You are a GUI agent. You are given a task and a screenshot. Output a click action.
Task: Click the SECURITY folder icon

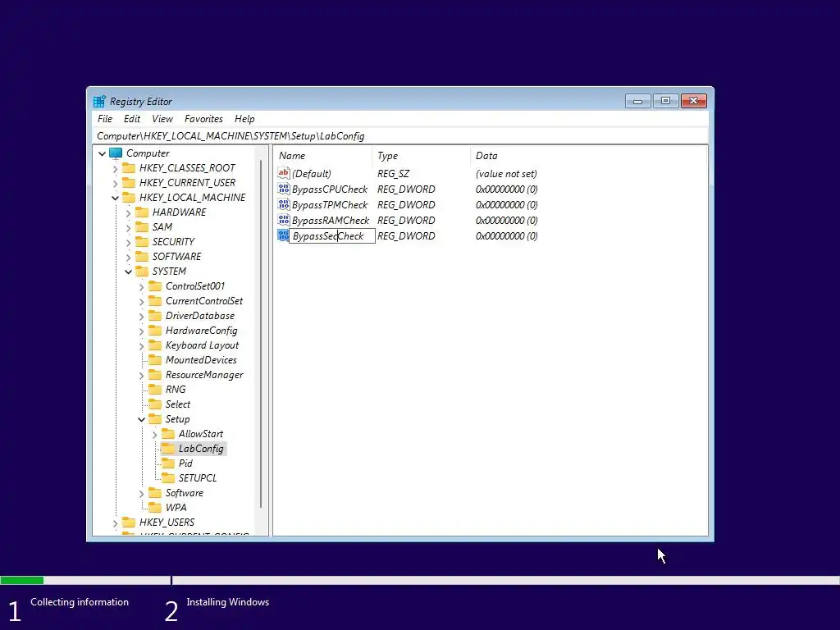[x=142, y=242]
